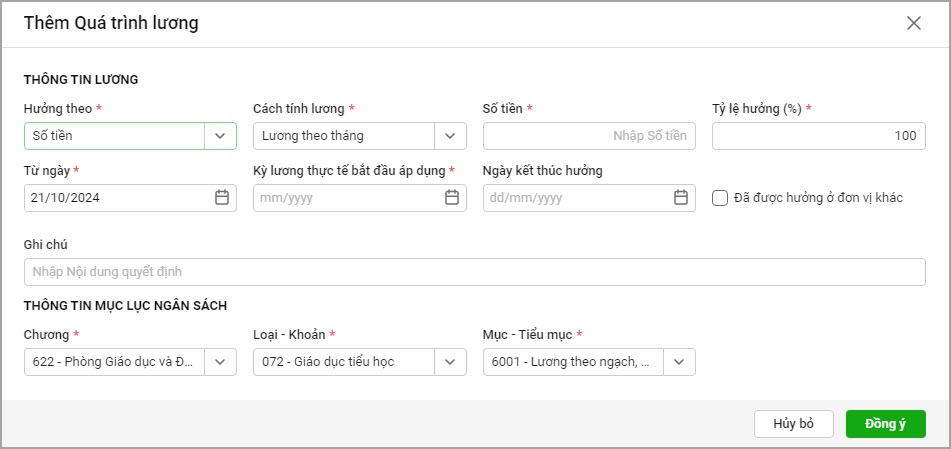Click the Hủy bỏ button
The height and width of the screenshot is (449, 951).
(x=793, y=424)
